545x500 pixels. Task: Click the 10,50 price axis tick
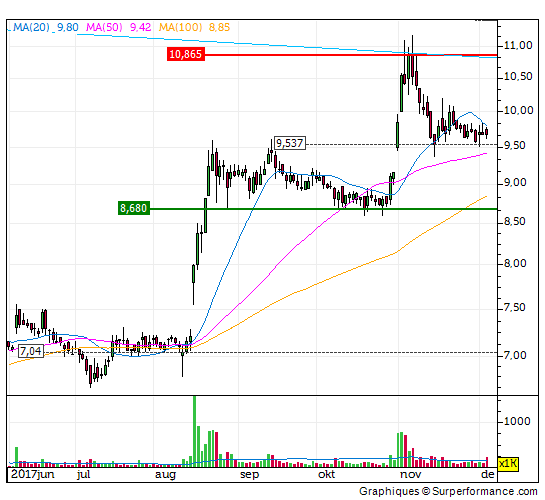tap(518, 76)
